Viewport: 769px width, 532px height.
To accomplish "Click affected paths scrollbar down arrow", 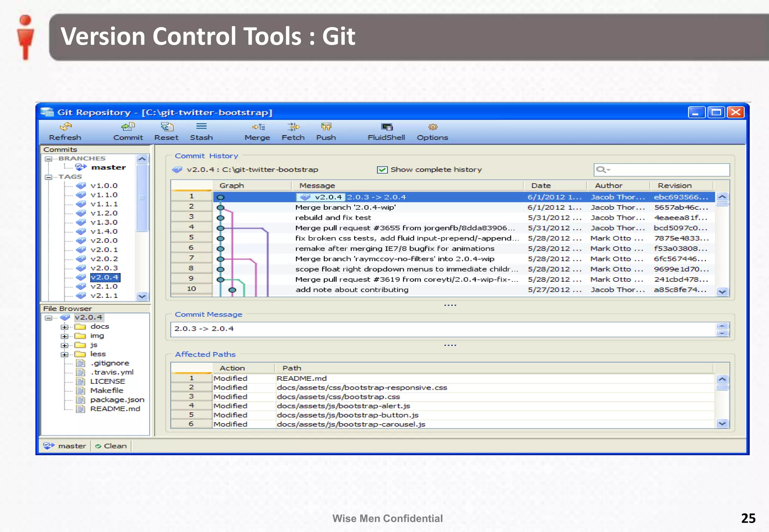I will [722, 423].
